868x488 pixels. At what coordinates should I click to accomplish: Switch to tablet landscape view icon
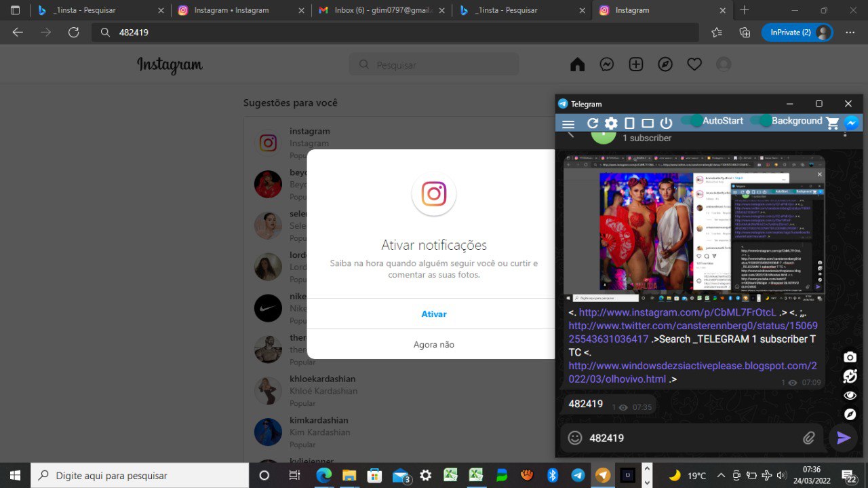click(x=648, y=123)
